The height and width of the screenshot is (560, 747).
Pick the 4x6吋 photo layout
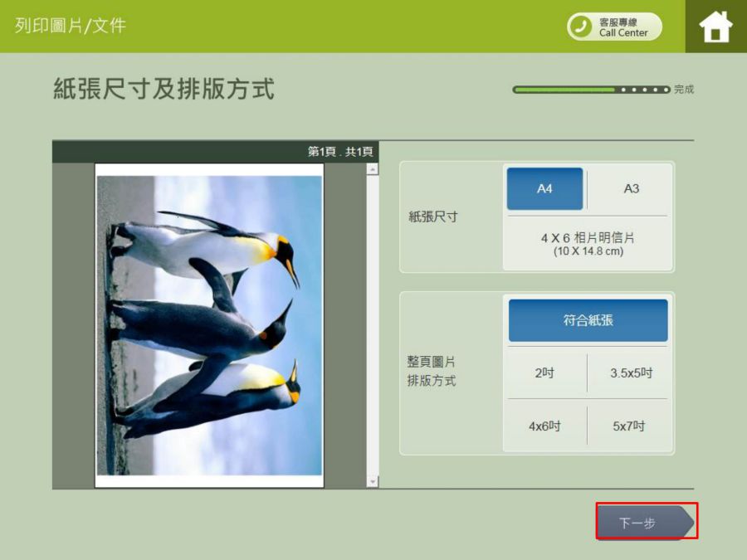pyautogui.click(x=544, y=426)
